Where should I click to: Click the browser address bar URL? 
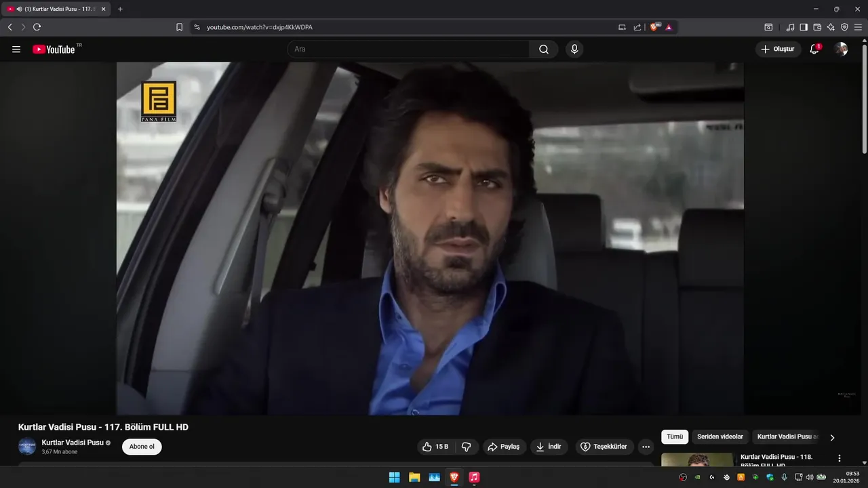click(260, 27)
